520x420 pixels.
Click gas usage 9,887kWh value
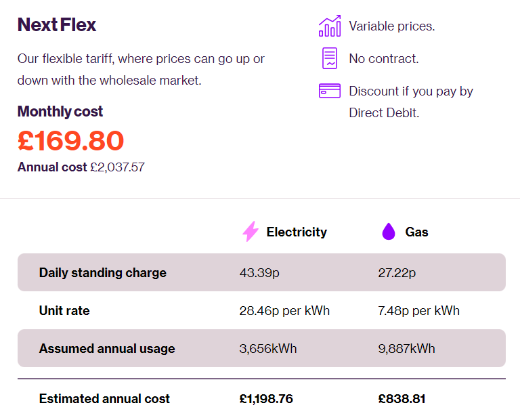(x=406, y=348)
